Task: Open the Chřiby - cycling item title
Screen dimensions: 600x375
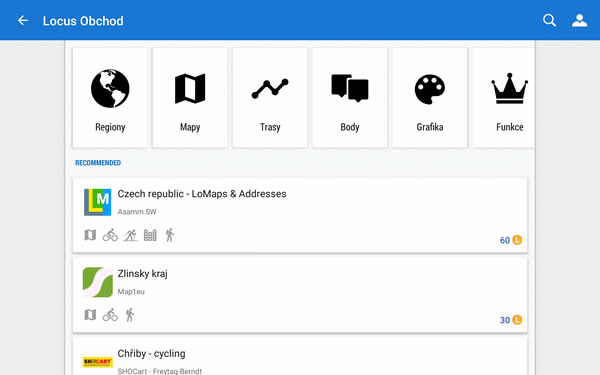Action: click(x=151, y=354)
